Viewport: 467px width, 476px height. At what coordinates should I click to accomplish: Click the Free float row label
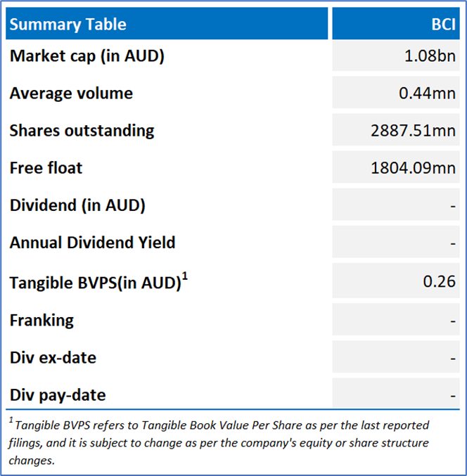[x=46, y=168]
